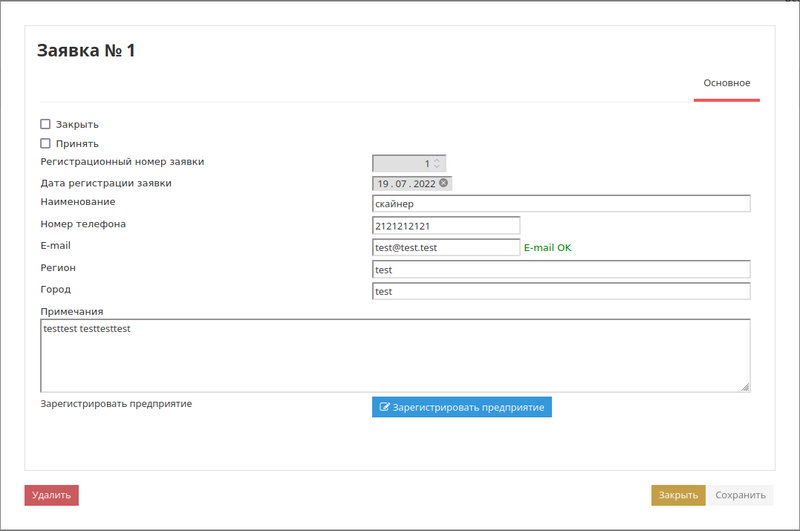This screenshot has width=800, height=531.
Task: Click the registration number spinner arrows
Action: click(x=437, y=163)
